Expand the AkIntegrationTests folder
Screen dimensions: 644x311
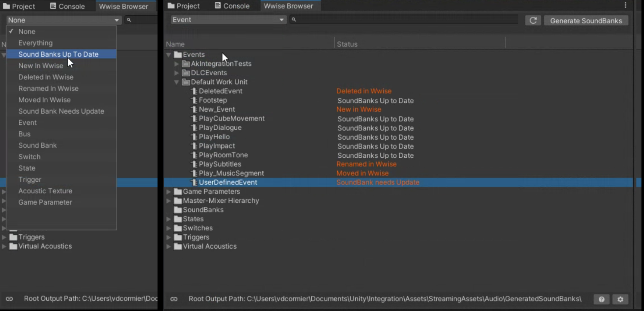177,64
